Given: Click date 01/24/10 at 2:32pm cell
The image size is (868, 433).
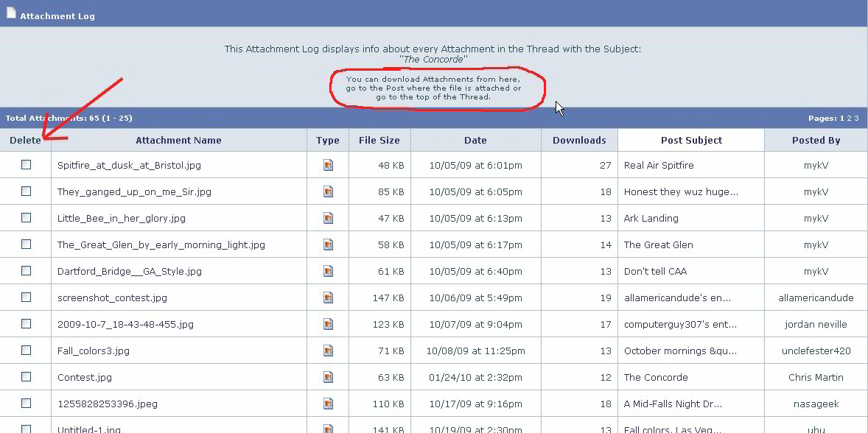Looking at the screenshot, I should pyautogui.click(x=475, y=378).
